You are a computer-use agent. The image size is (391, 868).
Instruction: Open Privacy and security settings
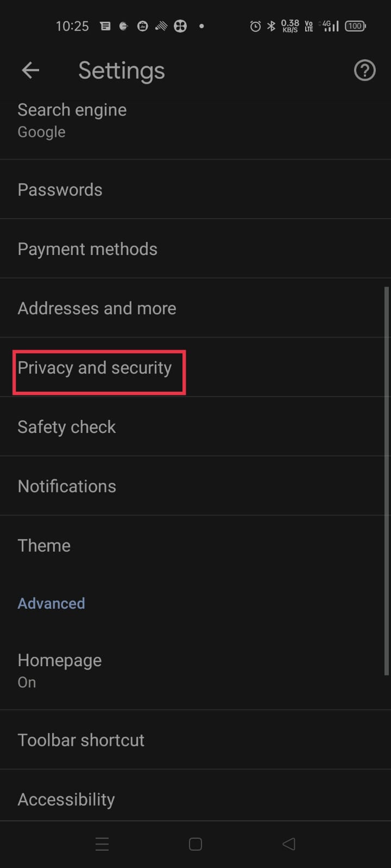click(x=94, y=368)
